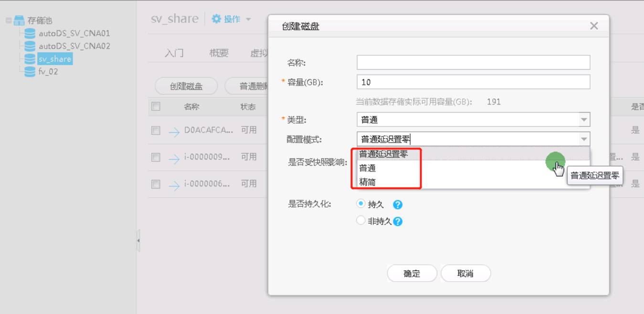Click 确定 to confirm disk creation

pyautogui.click(x=412, y=273)
